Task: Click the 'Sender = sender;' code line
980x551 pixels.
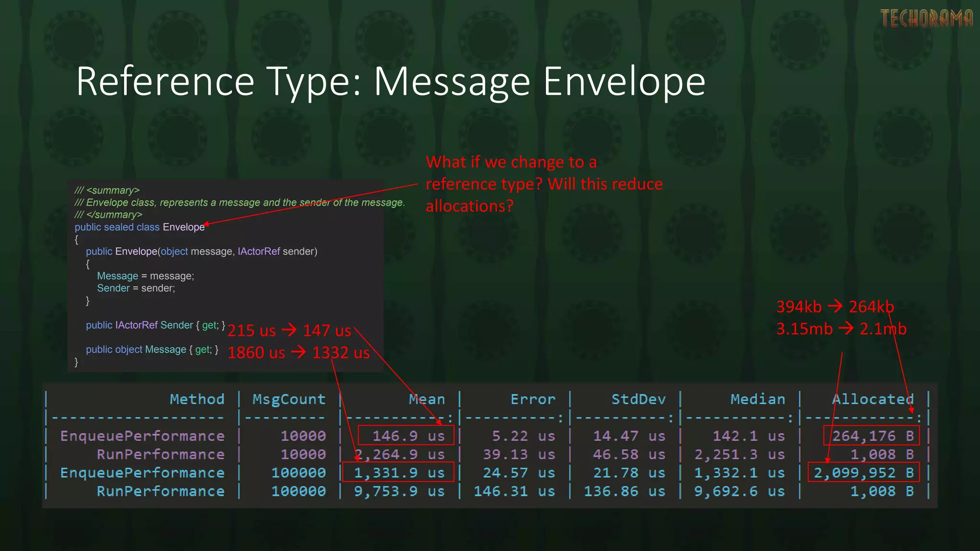Action: 136,288
